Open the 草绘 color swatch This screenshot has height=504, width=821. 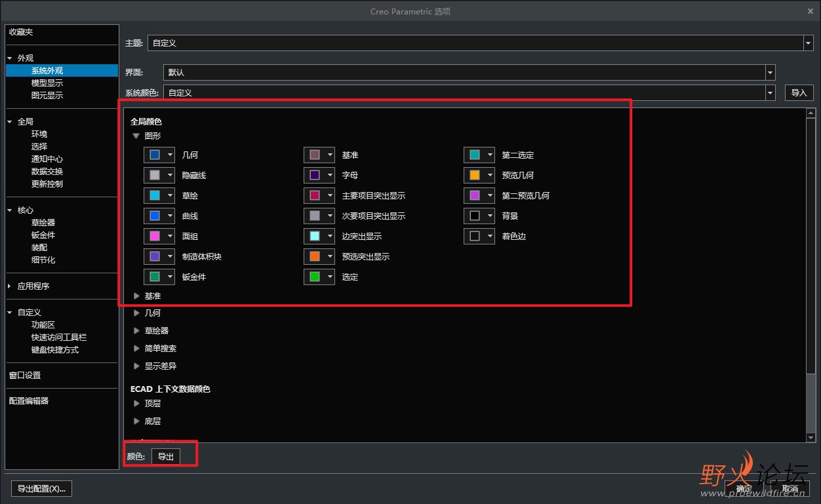pyautogui.click(x=159, y=195)
